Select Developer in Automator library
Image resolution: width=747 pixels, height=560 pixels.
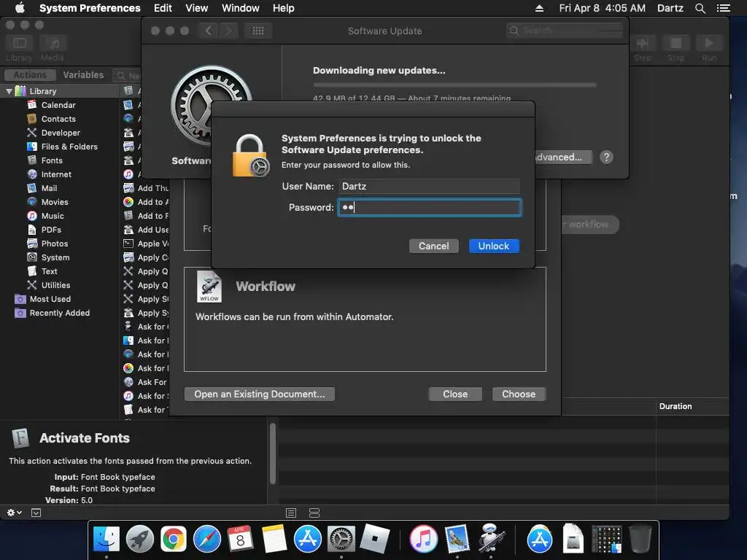point(61,133)
